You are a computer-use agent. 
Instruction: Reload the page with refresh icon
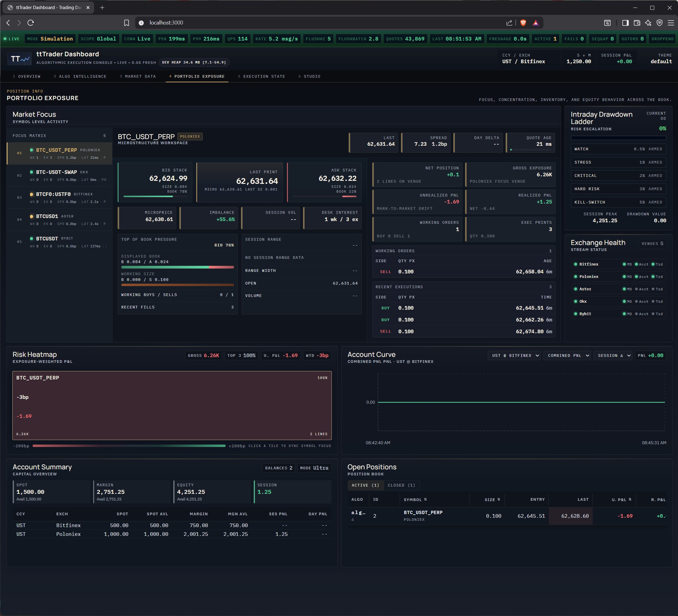click(31, 22)
